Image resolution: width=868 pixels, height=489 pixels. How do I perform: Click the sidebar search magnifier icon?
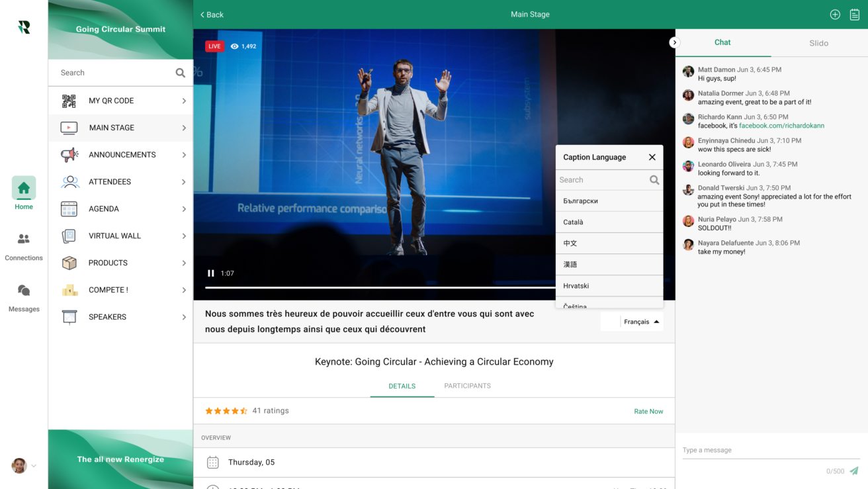click(180, 73)
